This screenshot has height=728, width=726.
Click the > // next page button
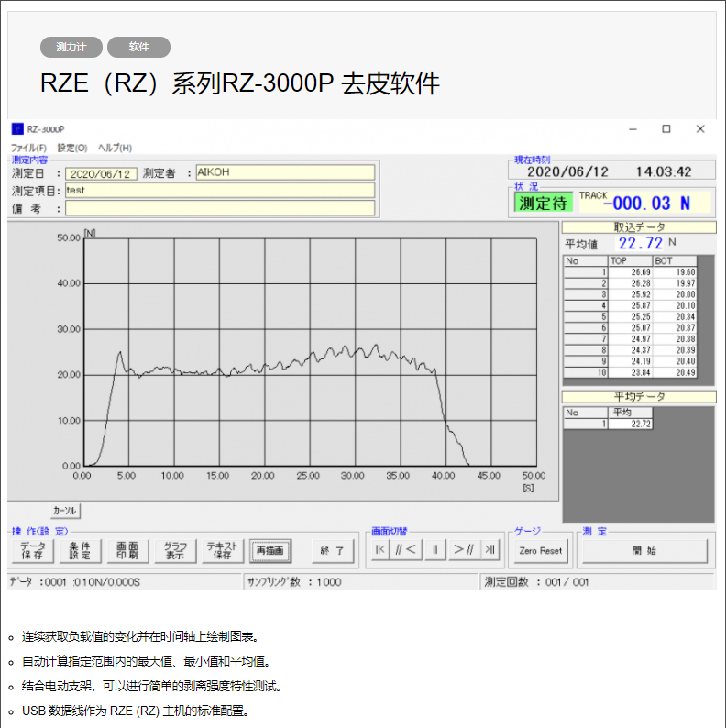464,550
